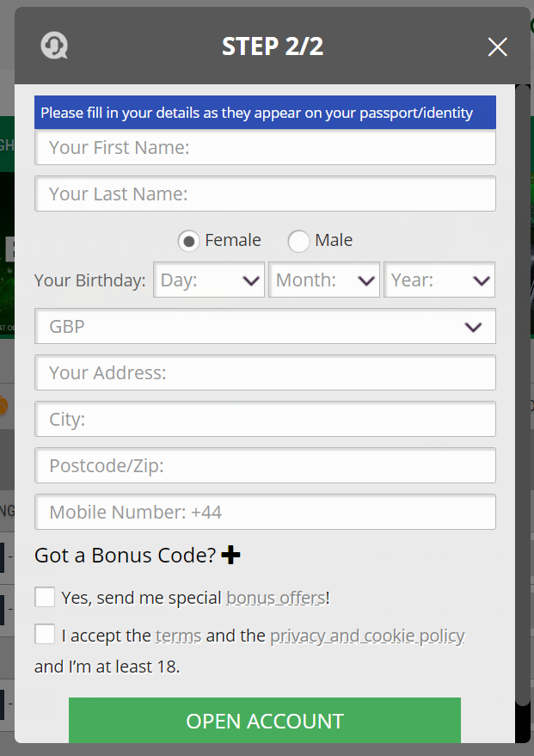The image size is (534, 756).
Task: Tick the accept terms and age checkbox
Action: pyautogui.click(x=45, y=634)
